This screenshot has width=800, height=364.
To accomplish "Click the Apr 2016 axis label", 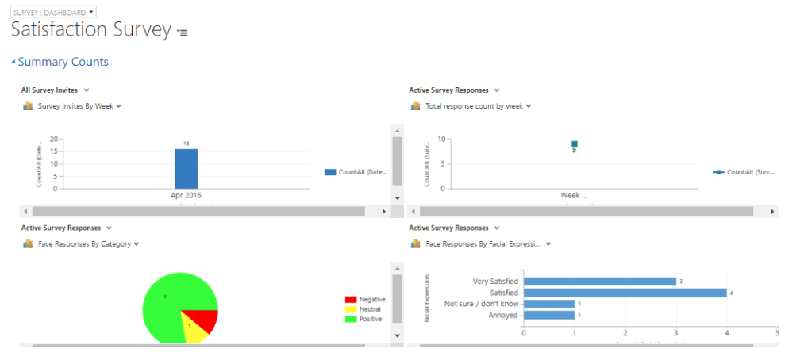I will click(186, 195).
